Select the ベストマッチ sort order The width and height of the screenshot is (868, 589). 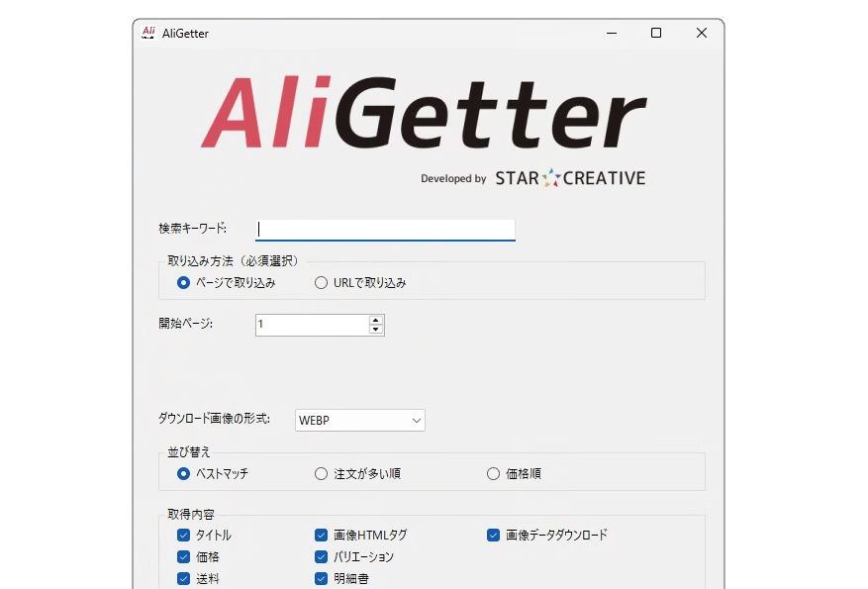(181, 473)
